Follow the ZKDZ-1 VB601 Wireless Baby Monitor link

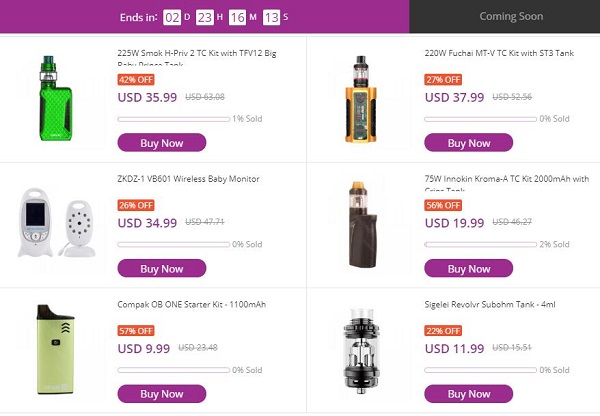(188, 179)
